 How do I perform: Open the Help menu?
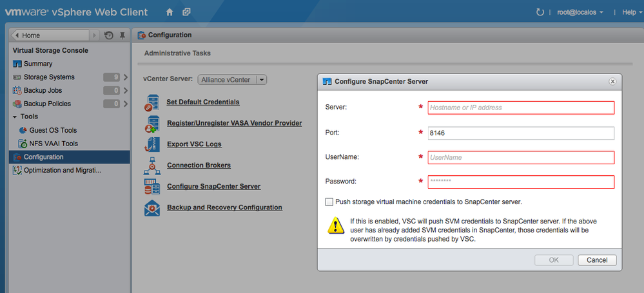point(629,12)
